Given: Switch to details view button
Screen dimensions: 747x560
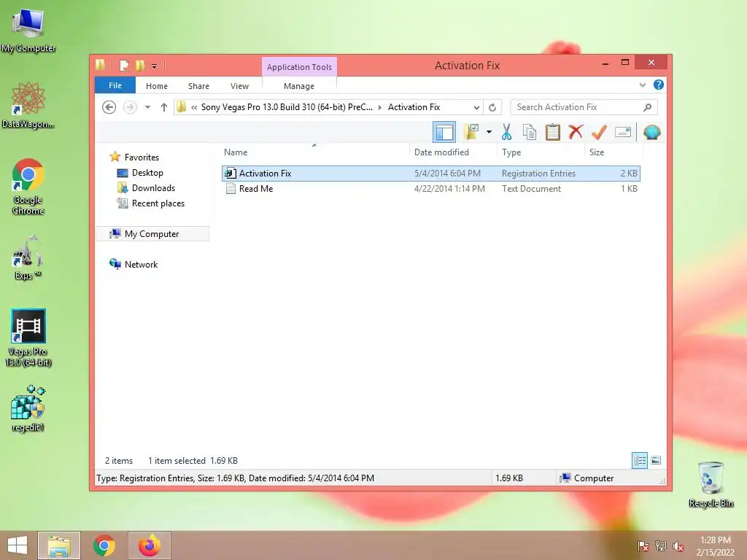Looking at the screenshot, I should (x=639, y=461).
